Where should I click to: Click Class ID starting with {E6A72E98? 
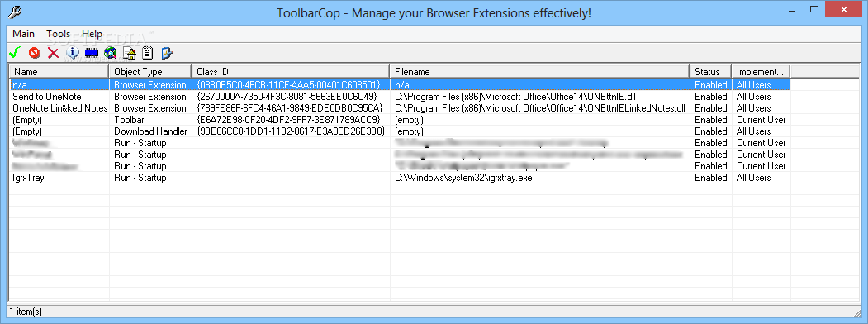point(288,120)
